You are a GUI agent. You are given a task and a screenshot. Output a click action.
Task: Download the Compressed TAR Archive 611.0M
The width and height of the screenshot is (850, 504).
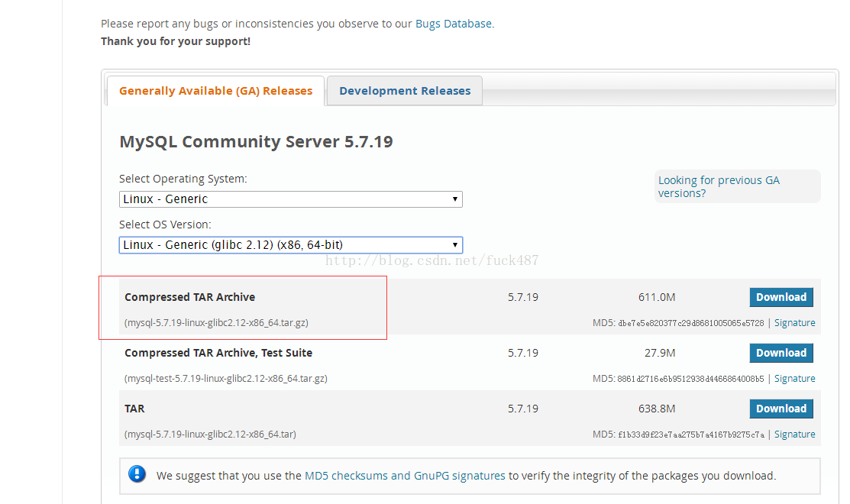781,297
